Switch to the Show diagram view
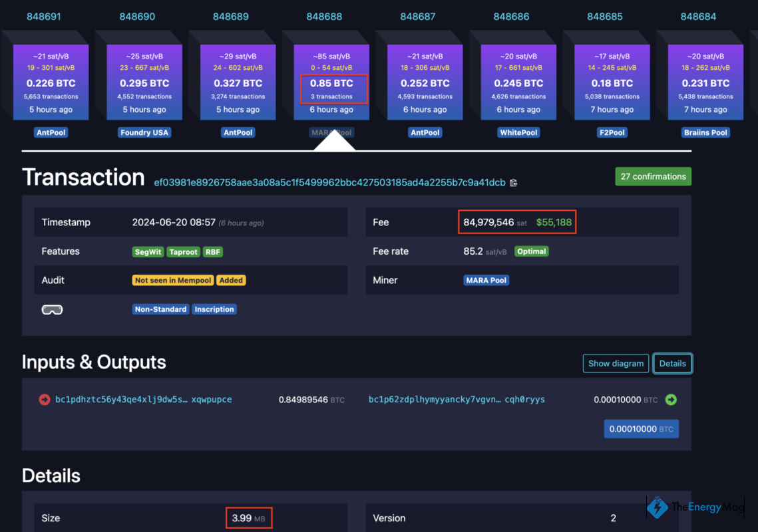The image size is (758, 532). pyautogui.click(x=616, y=363)
